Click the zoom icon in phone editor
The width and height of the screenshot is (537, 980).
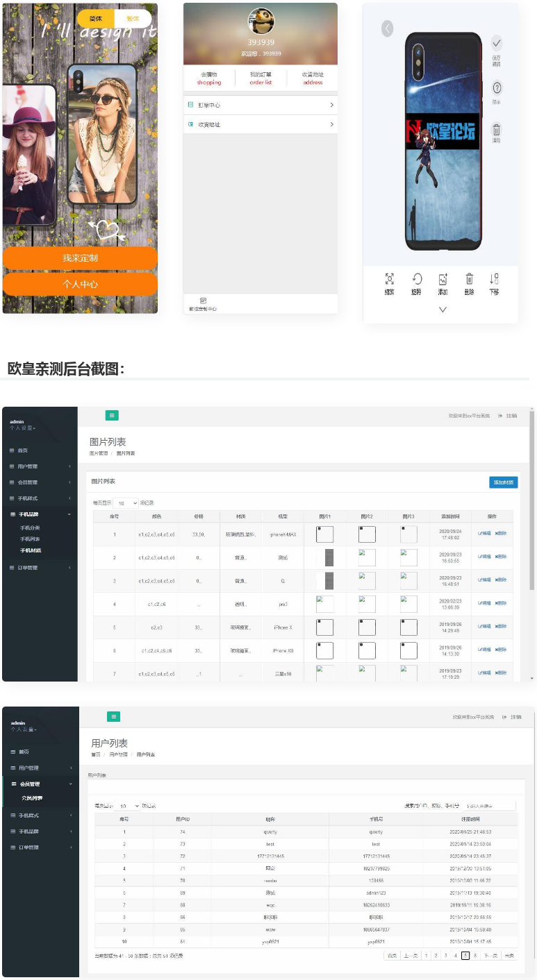[389, 279]
